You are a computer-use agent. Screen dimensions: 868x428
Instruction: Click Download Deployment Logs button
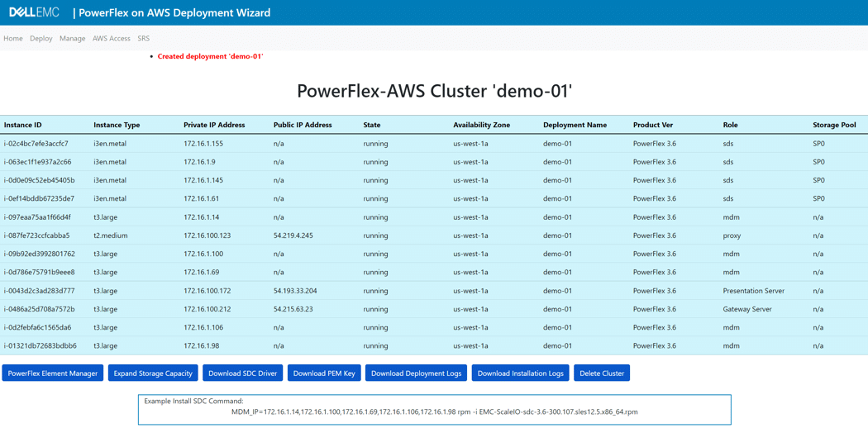tap(417, 373)
